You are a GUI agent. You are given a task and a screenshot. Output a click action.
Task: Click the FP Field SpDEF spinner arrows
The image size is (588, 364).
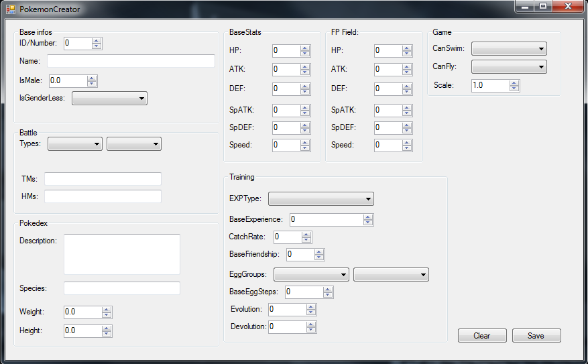pyautogui.click(x=407, y=128)
